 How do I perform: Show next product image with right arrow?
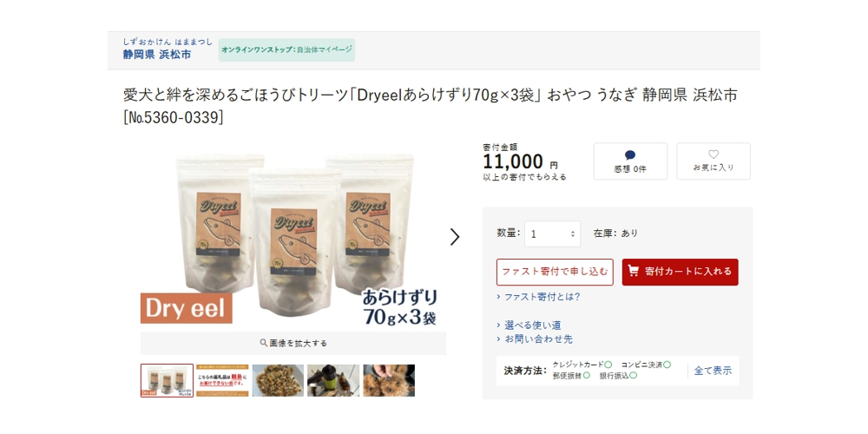click(x=455, y=237)
